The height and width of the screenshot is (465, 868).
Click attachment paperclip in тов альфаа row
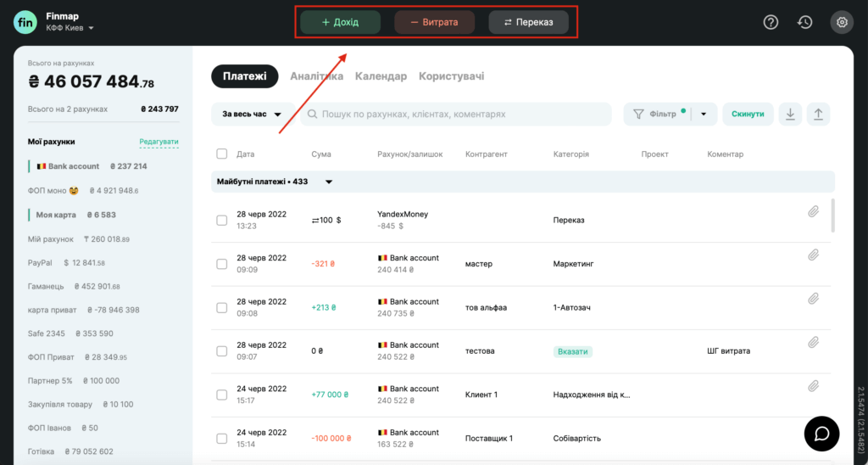[813, 299]
